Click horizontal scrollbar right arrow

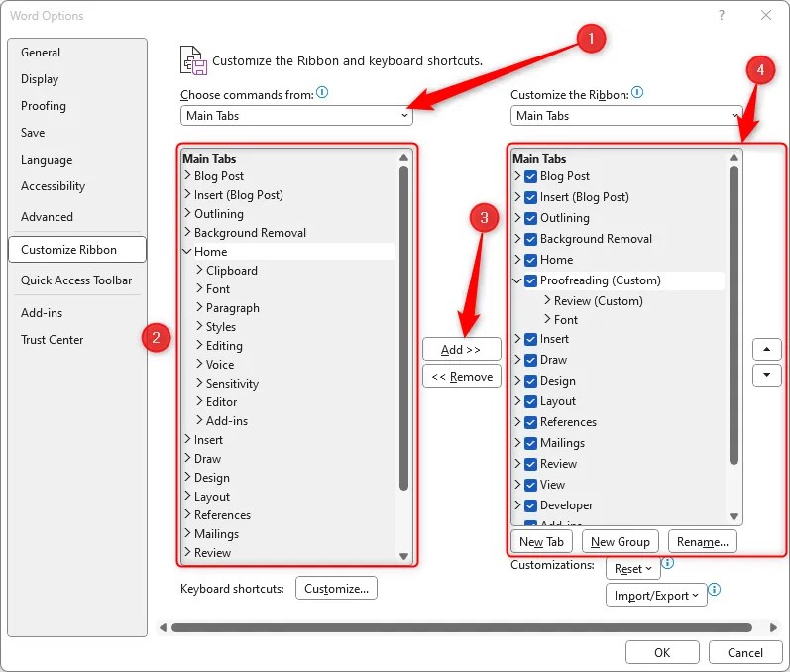pos(773,627)
